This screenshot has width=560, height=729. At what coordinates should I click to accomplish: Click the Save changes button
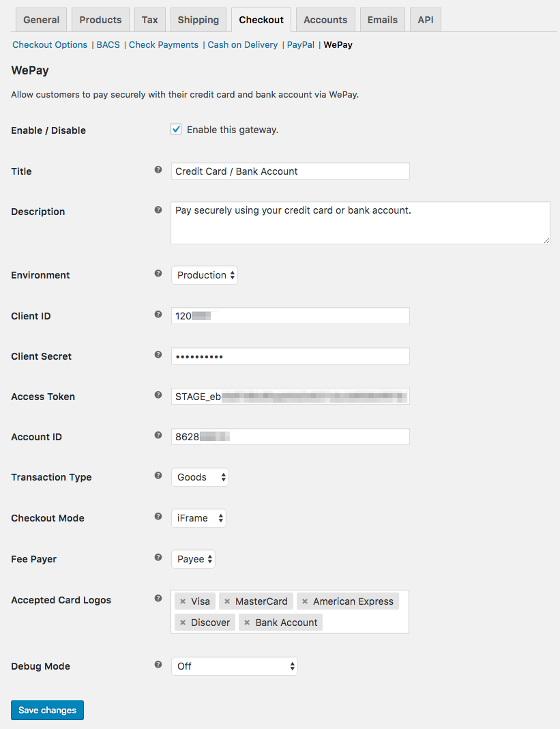point(47,710)
